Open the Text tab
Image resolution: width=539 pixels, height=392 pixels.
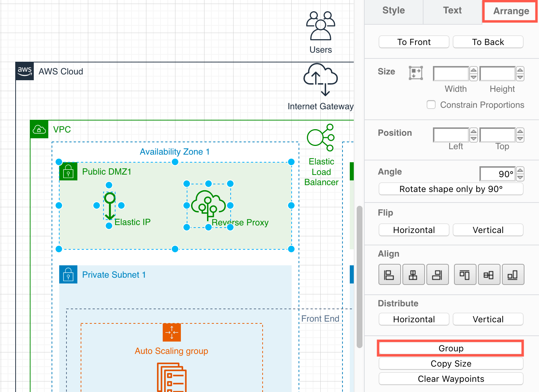452,11
